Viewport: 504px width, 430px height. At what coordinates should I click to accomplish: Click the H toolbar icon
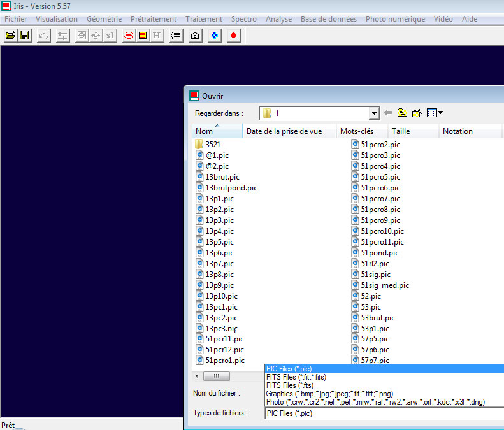157,35
